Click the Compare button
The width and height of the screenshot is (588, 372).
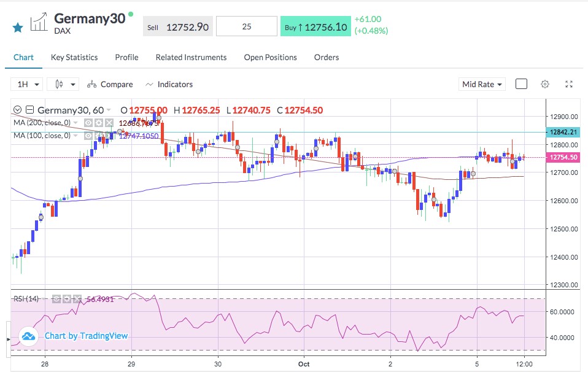[110, 84]
